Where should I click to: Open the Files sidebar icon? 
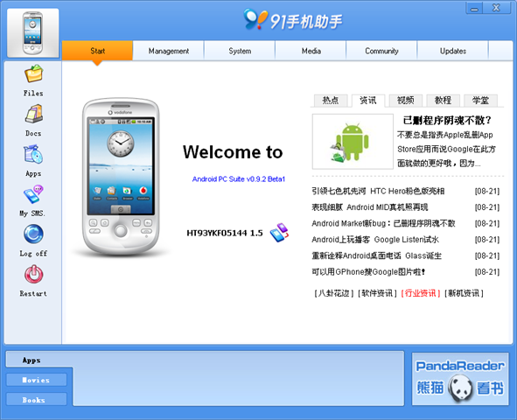(x=33, y=73)
